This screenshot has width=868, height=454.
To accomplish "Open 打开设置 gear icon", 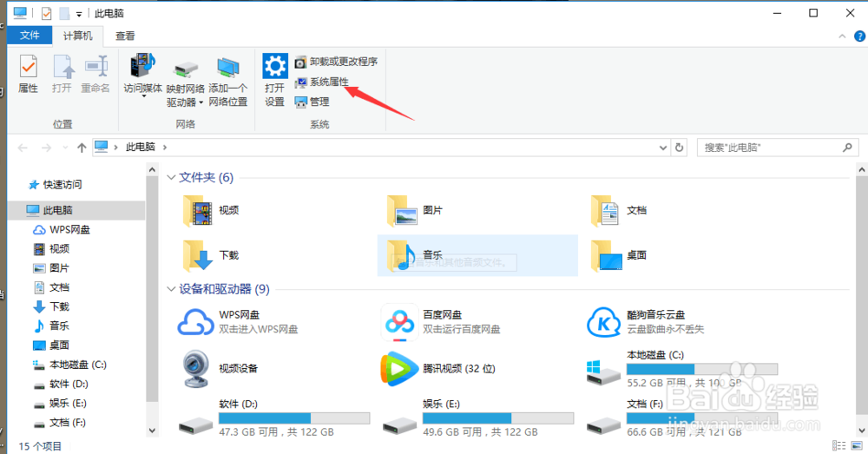I will (275, 65).
